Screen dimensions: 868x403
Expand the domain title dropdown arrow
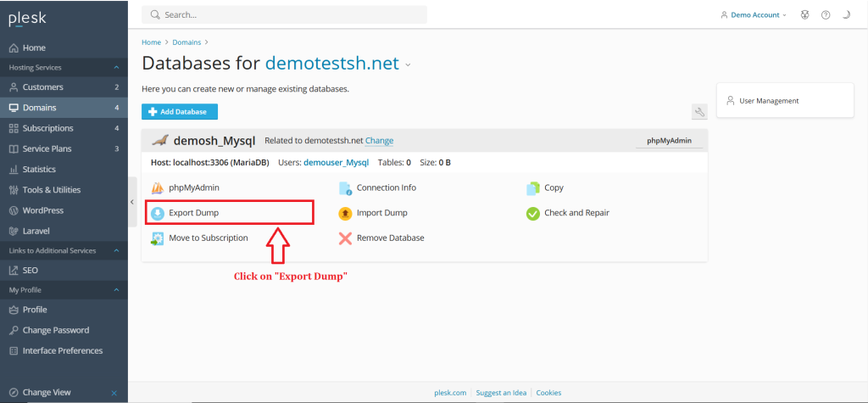click(408, 64)
